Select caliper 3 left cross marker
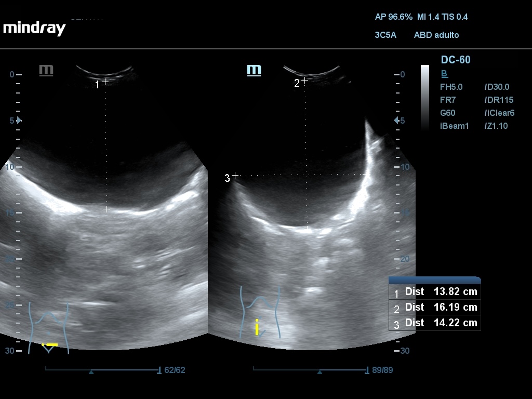532x399 pixels. point(235,176)
